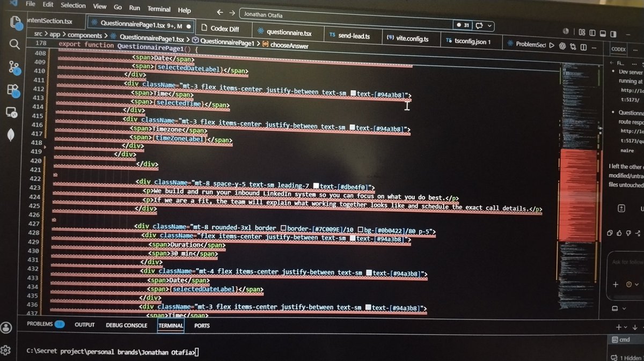This screenshot has width=644, height=361.
Task: Open the Source Control view
Action: [14, 67]
